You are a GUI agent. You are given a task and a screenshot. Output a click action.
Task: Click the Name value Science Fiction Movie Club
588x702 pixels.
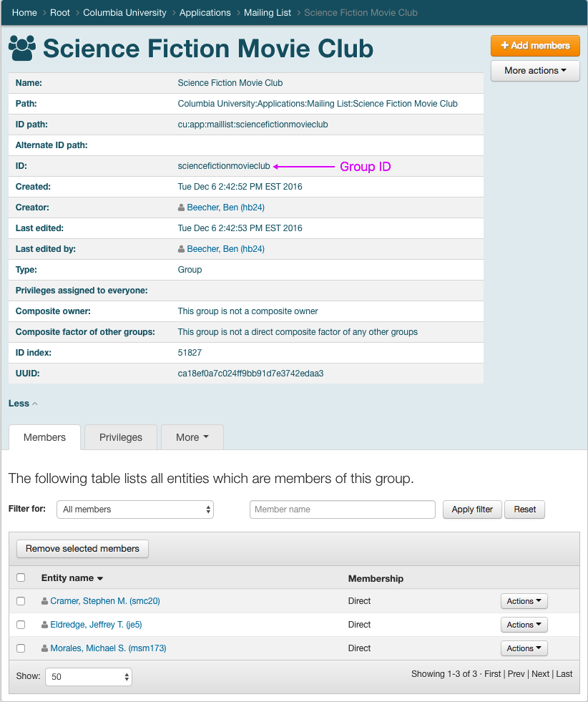click(x=230, y=83)
